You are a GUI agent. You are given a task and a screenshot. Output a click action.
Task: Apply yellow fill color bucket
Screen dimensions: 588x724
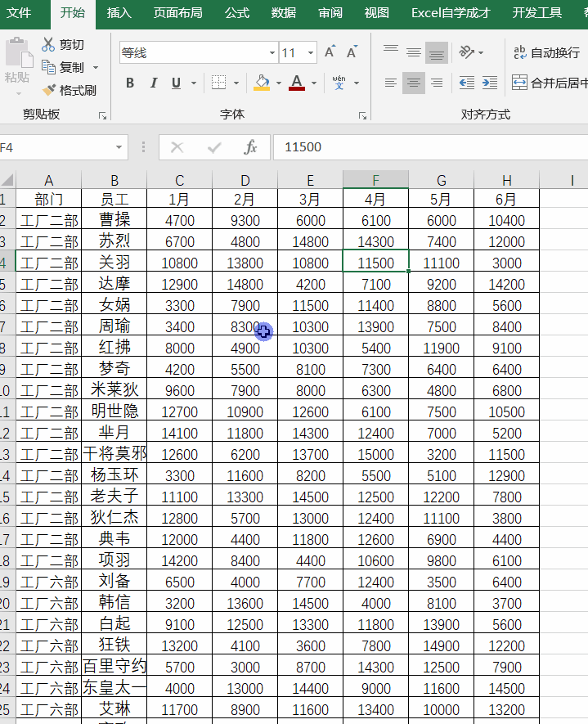click(x=262, y=83)
